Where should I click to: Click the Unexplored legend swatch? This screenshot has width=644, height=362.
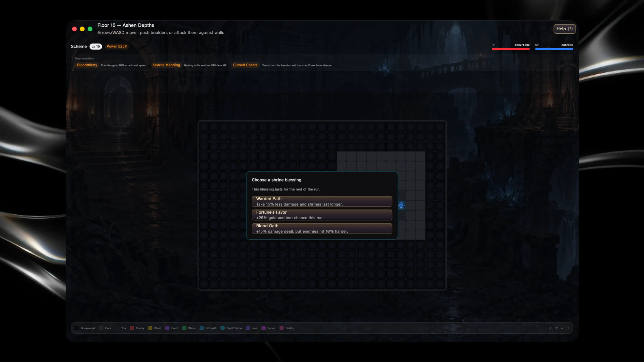coord(77,328)
